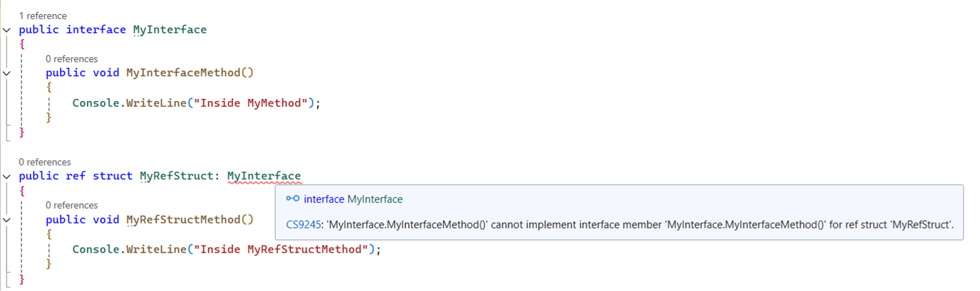Open '0 references' CodeLens above MyInterfaceMethod
Viewport: 980px width, 291px height.
click(72, 59)
